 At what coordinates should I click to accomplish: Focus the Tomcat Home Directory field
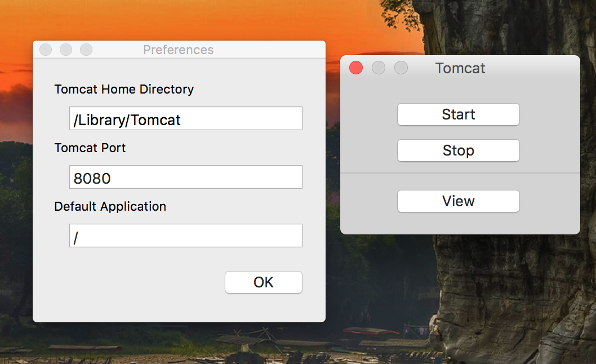tap(186, 118)
